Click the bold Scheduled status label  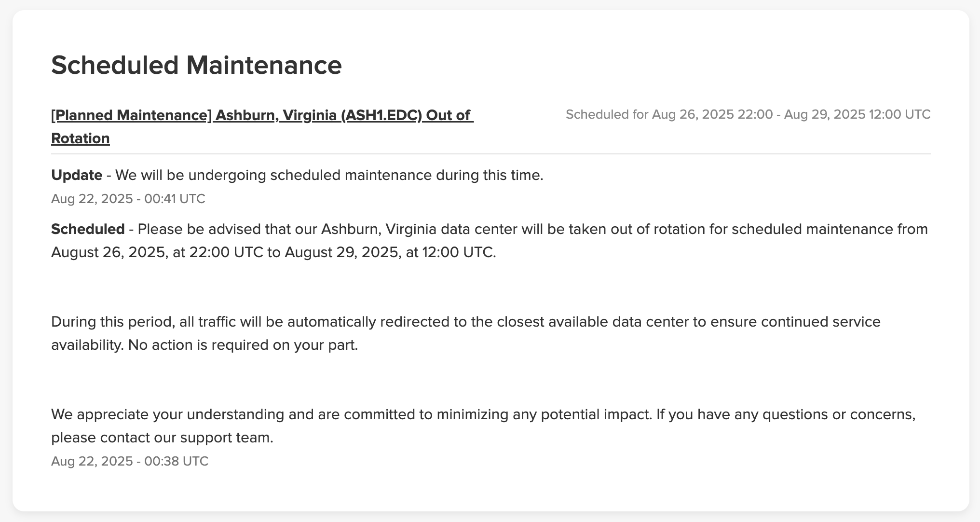(x=88, y=229)
